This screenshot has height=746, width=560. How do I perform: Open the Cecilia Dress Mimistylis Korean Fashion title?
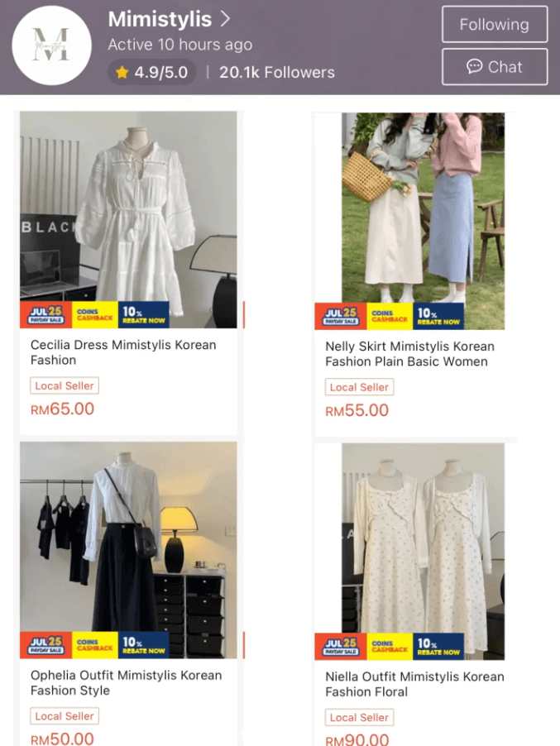(x=123, y=352)
